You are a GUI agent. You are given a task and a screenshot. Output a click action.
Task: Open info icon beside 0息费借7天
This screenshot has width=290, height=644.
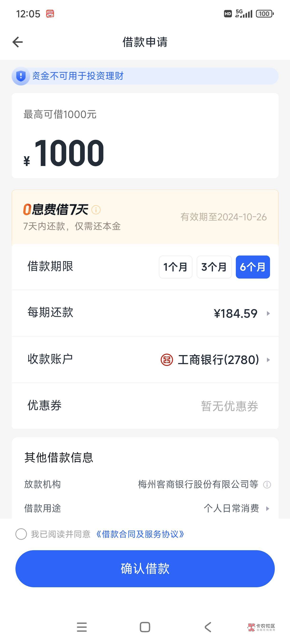coord(96,210)
